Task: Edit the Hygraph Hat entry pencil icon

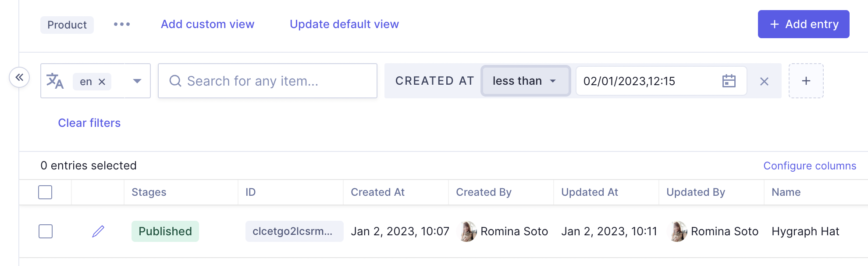Action: (x=98, y=231)
